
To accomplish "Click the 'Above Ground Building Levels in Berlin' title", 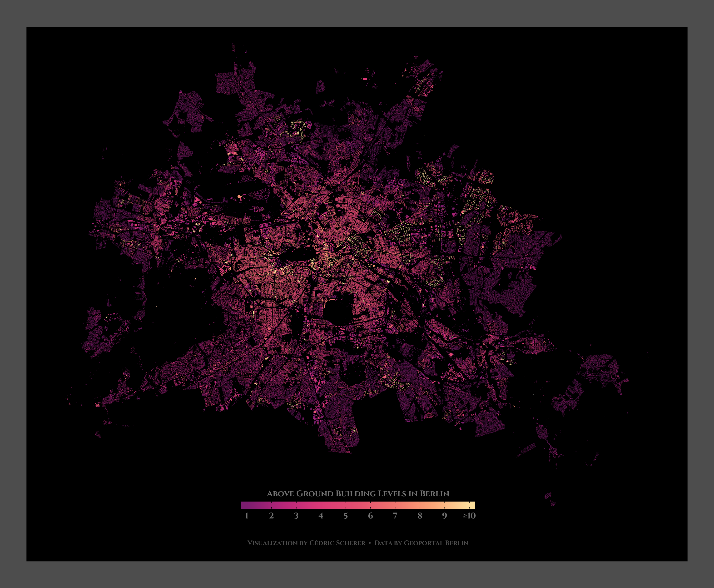I will [x=358, y=493].
